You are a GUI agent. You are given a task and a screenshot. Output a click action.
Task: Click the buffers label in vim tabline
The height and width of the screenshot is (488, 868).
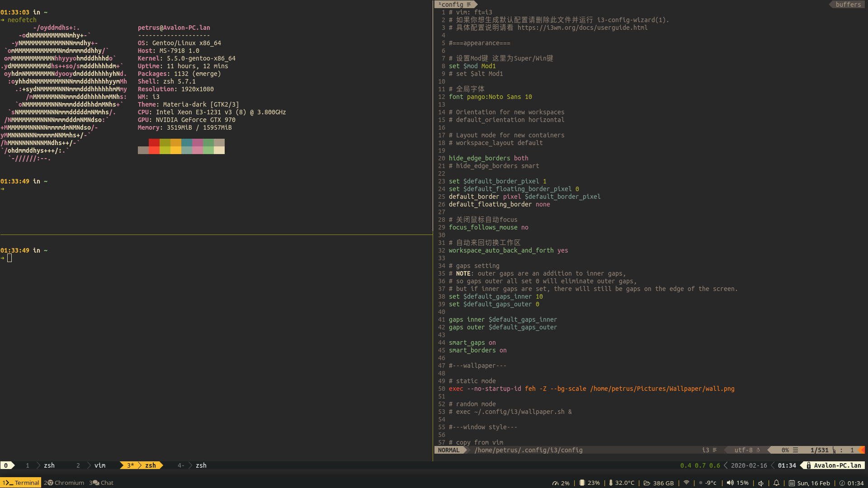(x=848, y=5)
